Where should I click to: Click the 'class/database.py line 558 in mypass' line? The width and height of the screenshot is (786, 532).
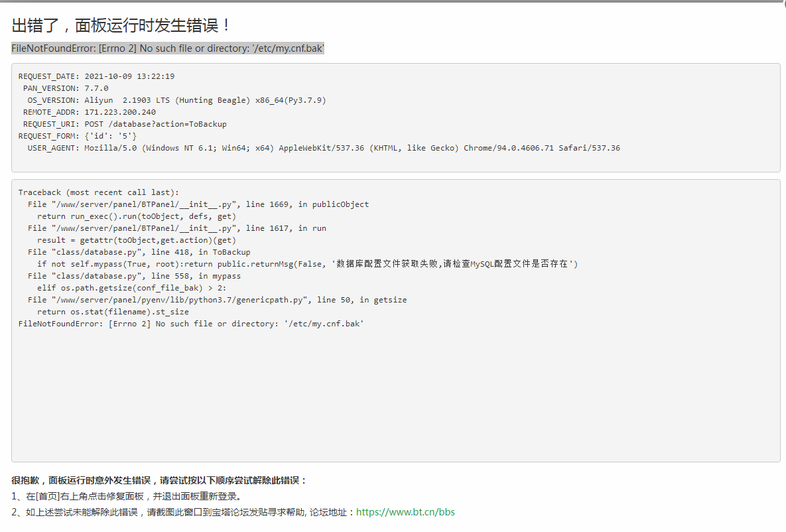134,276
